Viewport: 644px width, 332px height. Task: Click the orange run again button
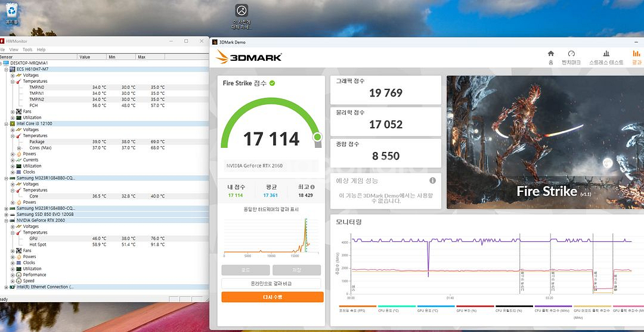click(272, 297)
